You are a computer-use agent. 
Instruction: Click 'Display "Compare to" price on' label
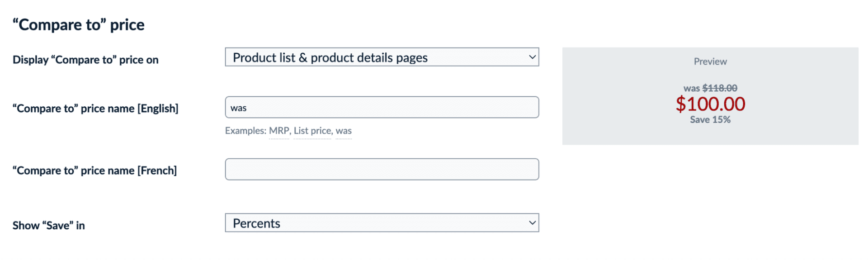[x=85, y=60]
